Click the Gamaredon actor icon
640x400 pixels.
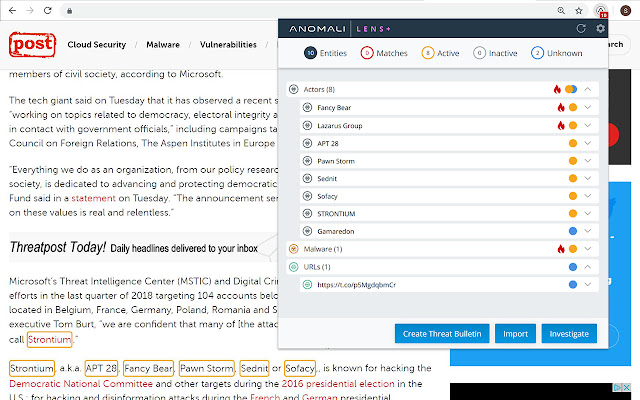click(307, 231)
